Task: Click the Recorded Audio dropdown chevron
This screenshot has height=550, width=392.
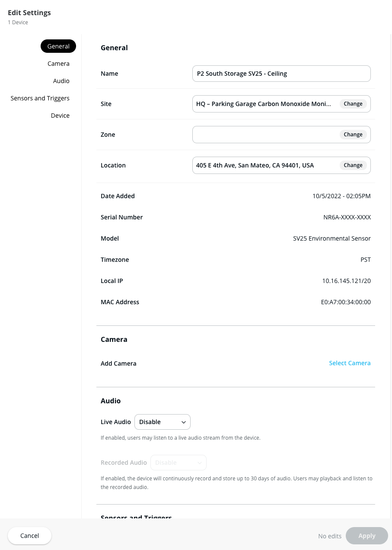Action: click(x=200, y=463)
